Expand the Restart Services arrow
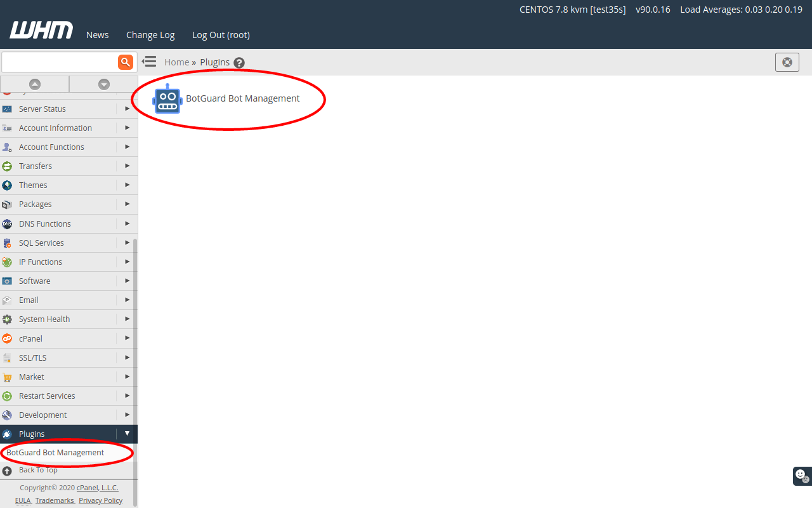 [x=127, y=396]
